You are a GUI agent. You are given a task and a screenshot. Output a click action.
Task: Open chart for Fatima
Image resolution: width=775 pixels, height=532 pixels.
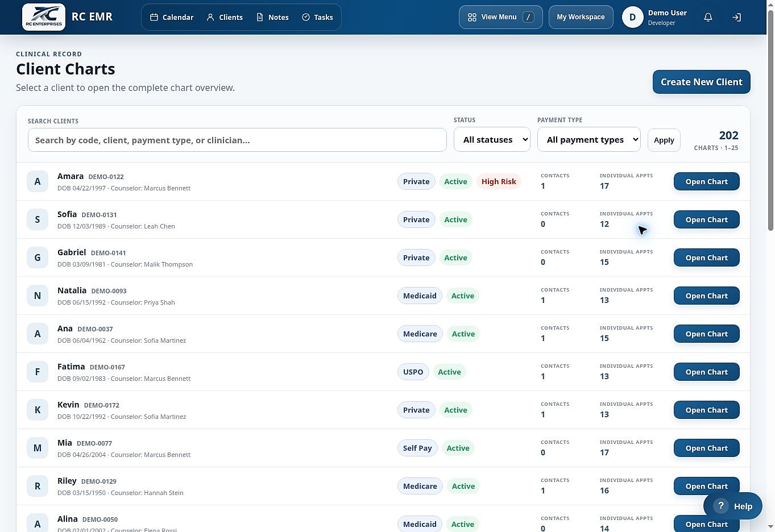pyautogui.click(x=706, y=372)
